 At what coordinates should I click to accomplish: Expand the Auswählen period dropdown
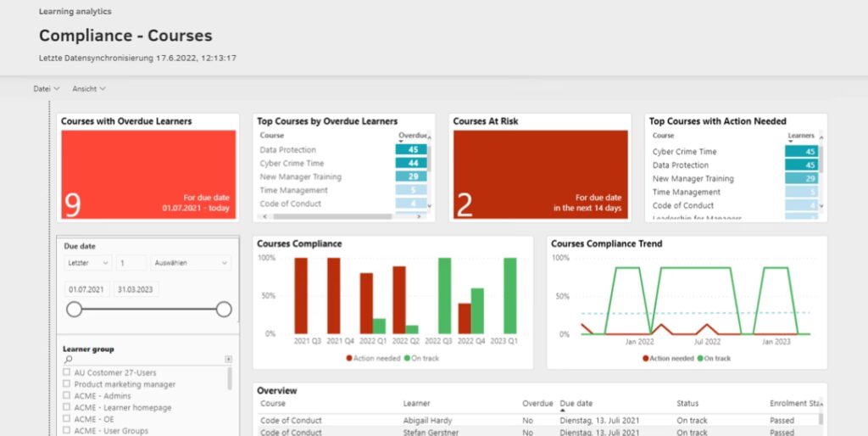(191, 263)
